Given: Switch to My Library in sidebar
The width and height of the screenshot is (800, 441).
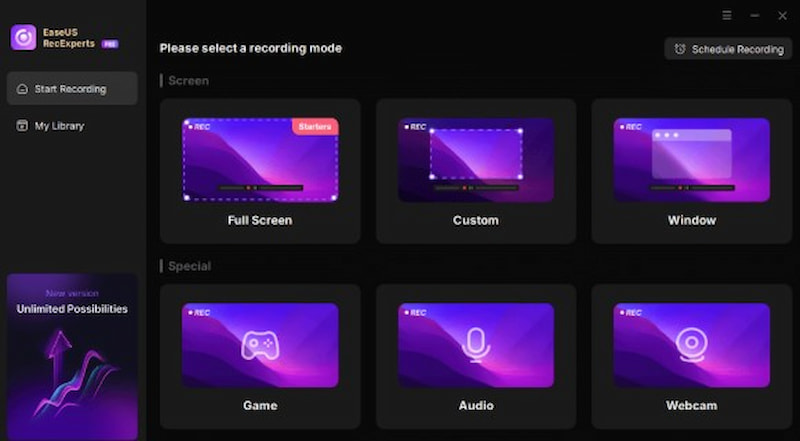Looking at the screenshot, I should tap(60, 126).
